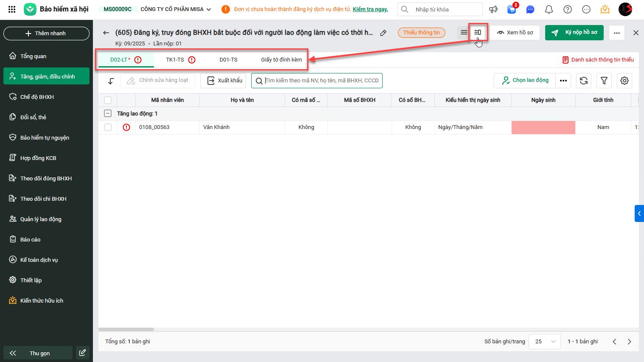Open the more options ellipsis beside Ký nộp hồ sơ

pyautogui.click(x=617, y=33)
